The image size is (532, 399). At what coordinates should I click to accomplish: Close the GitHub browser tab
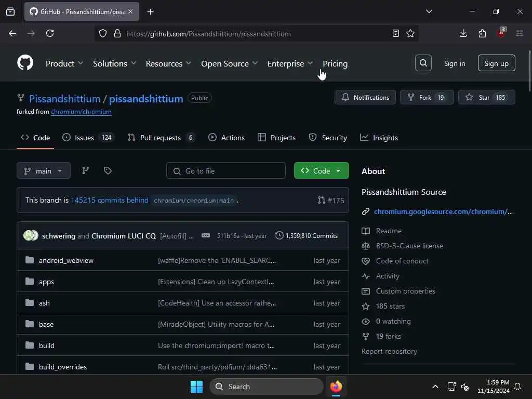coord(130,11)
